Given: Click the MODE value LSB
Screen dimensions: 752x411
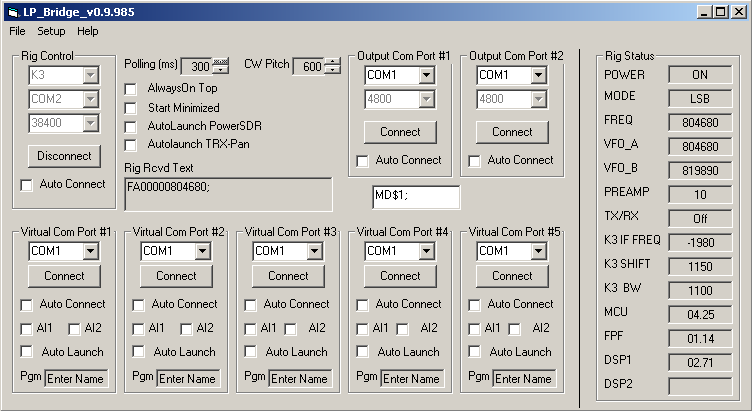Looking at the screenshot, I should 700,99.
